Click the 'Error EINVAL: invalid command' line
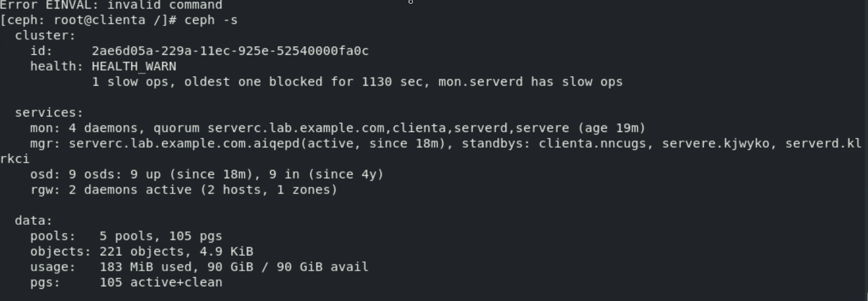This screenshot has height=301, width=868. pyautogui.click(x=111, y=5)
